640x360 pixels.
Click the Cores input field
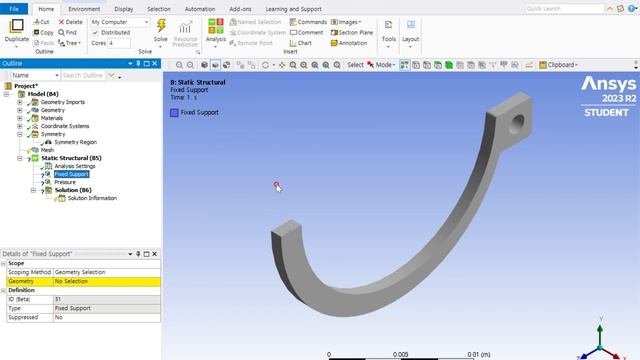(118, 43)
